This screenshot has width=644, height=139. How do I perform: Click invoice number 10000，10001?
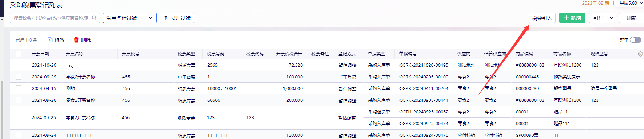coord(222,88)
